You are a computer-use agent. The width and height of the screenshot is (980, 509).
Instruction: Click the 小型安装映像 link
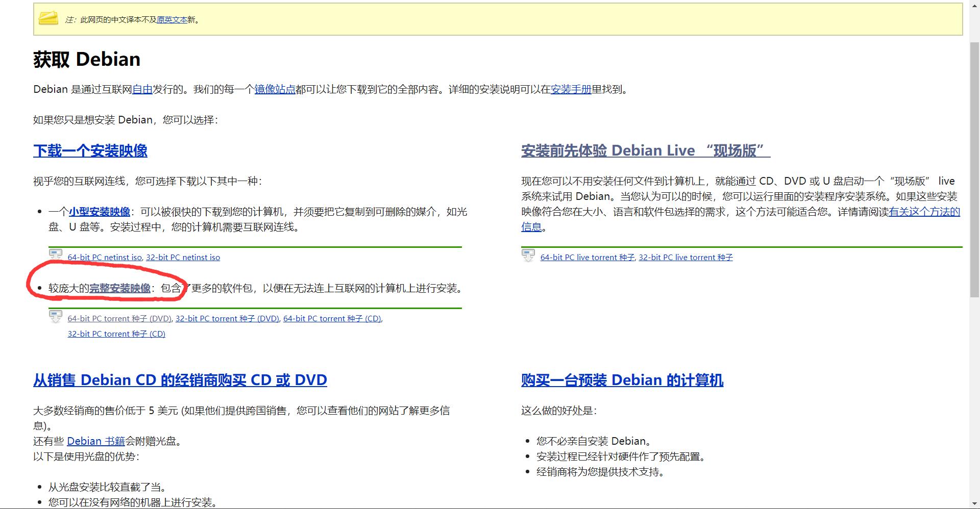(100, 212)
